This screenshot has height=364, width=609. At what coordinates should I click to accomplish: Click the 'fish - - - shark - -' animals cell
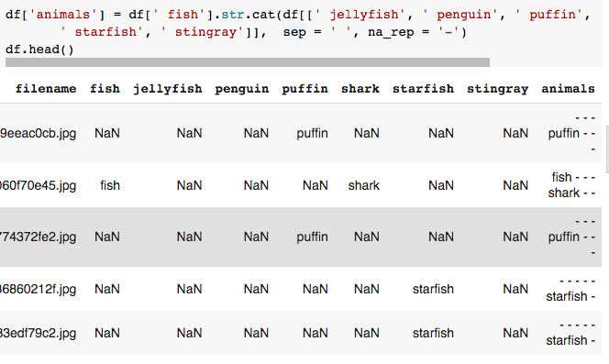[571, 185]
